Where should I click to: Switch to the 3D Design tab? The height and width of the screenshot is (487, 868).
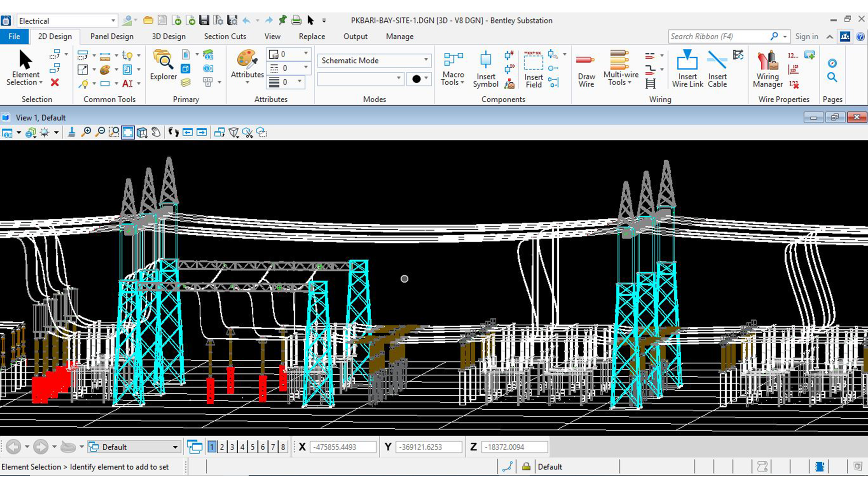tap(169, 37)
